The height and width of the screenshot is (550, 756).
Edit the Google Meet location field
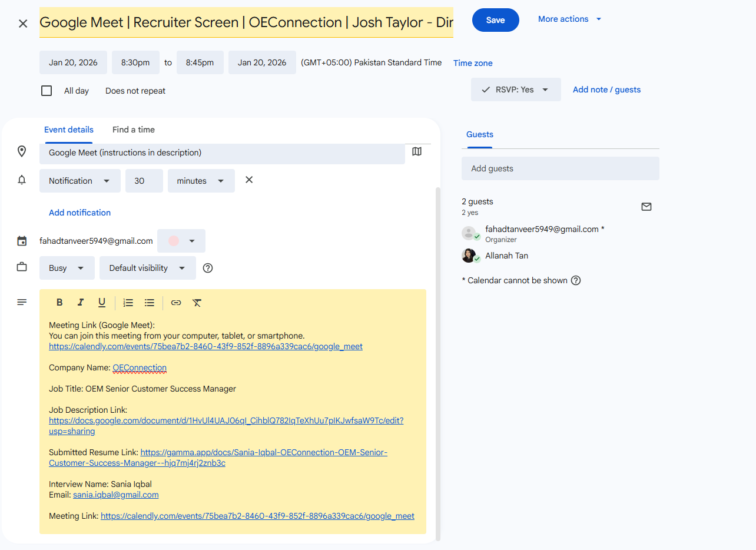[x=222, y=153]
